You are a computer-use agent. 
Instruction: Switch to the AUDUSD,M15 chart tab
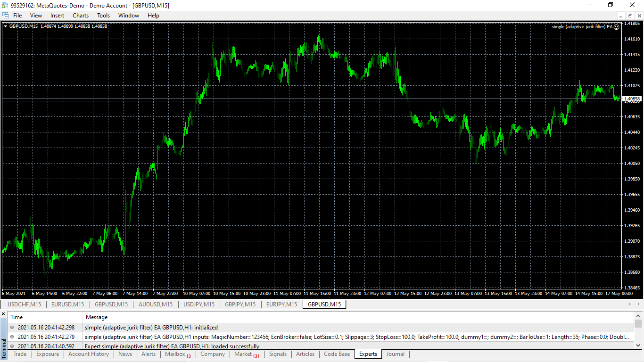156,304
